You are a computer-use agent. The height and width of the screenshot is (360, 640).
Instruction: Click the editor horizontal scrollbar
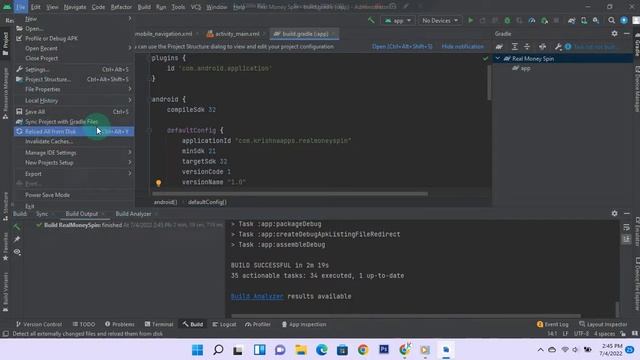coord(290,194)
